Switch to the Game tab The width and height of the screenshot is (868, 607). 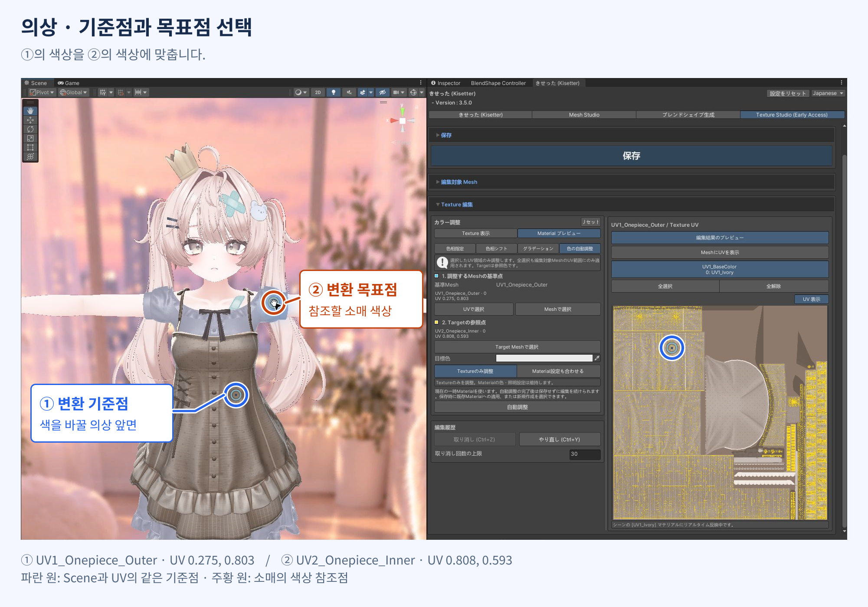pyautogui.click(x=69, y=83)
